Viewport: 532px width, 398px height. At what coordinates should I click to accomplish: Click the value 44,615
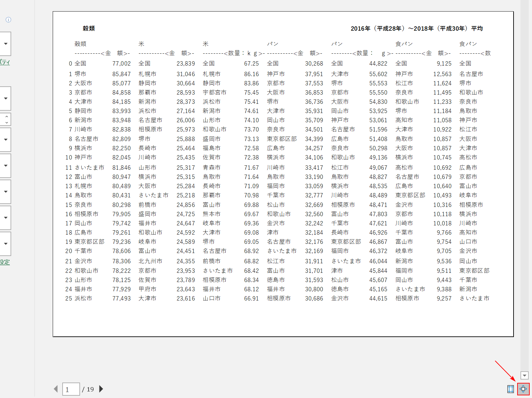(378, 298)
